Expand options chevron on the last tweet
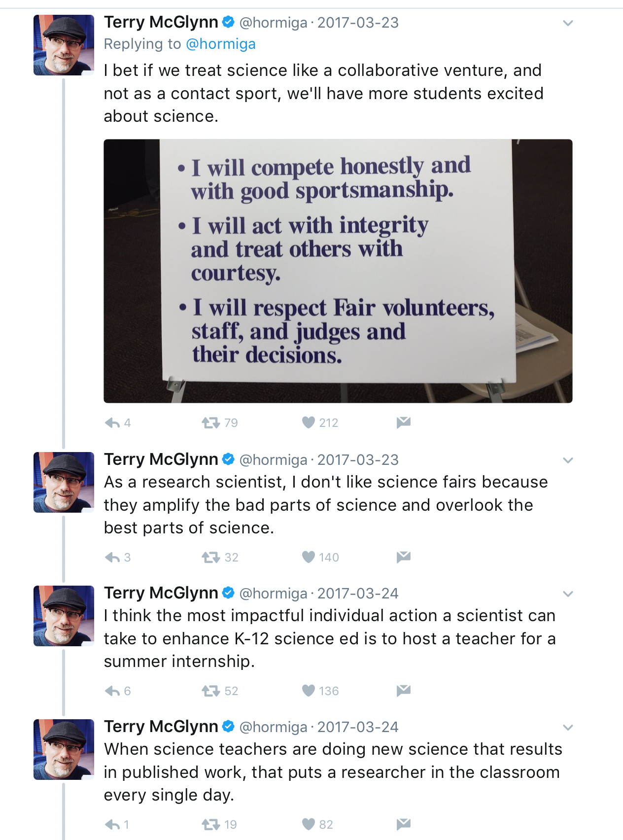 568,728
